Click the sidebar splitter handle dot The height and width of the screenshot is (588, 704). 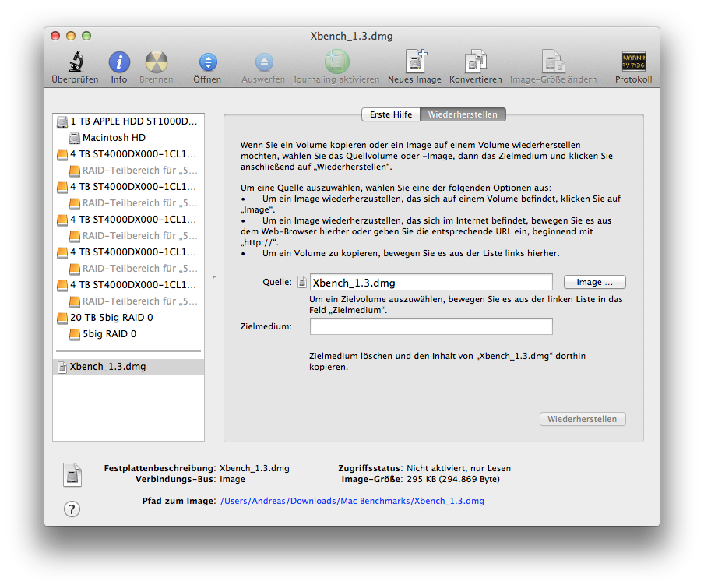click(x=214, y=277)
